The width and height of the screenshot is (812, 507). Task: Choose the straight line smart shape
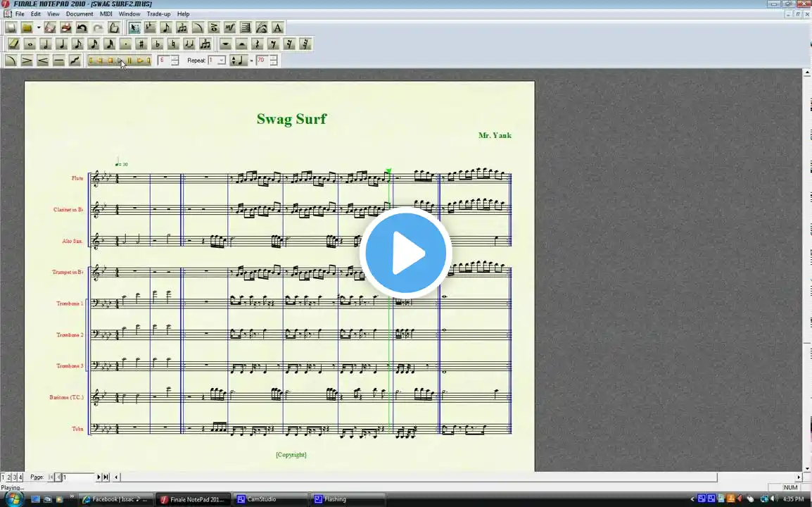point(59,61)
